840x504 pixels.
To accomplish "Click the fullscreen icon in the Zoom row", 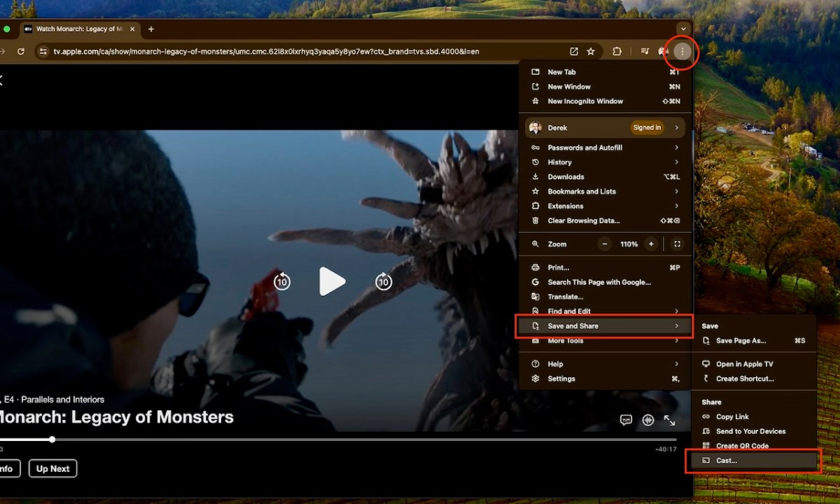I will click(677, 244).
